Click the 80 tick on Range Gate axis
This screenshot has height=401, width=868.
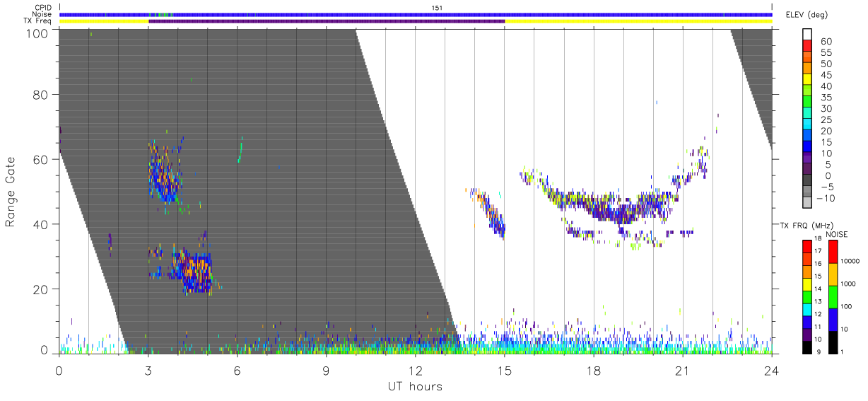pyautogui.click(x=42, y=94)
